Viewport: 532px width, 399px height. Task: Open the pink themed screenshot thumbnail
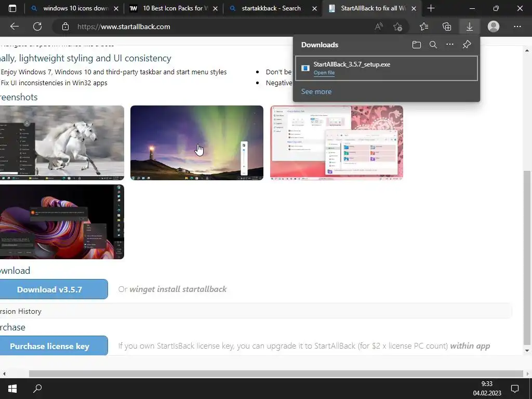coord(337,142)
